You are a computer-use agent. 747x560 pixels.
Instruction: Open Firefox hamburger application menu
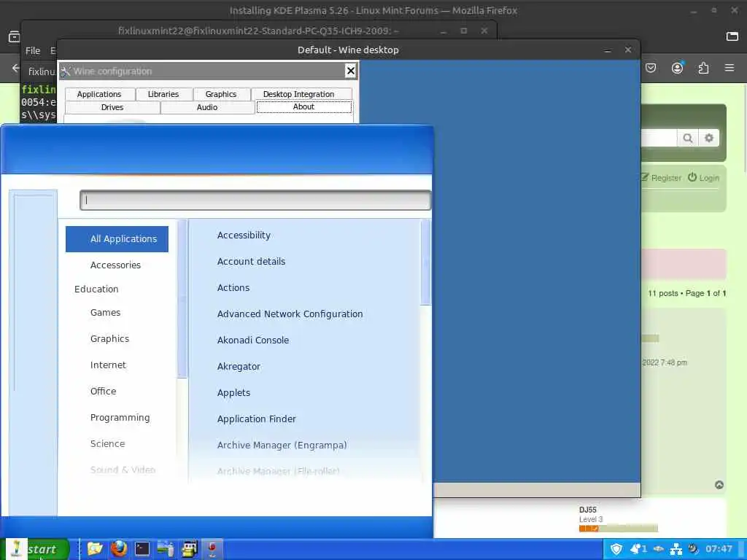click(x=729, y=68)
